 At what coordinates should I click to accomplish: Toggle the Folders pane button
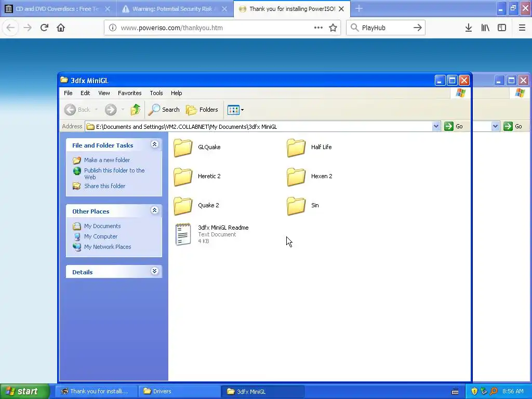[x=202, y=110]
